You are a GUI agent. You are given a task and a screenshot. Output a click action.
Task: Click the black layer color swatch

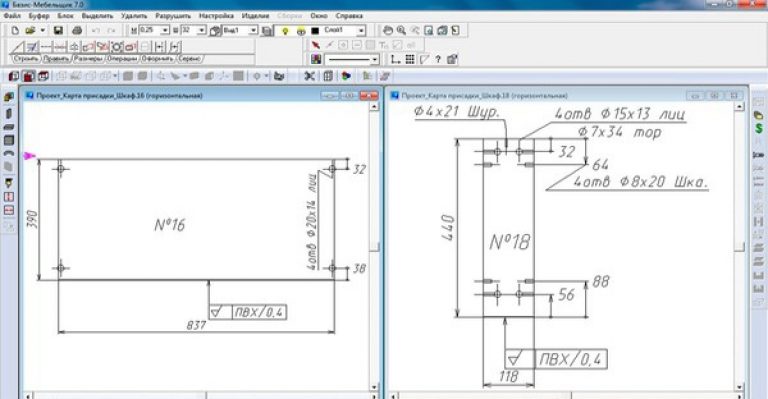point(315,30)
